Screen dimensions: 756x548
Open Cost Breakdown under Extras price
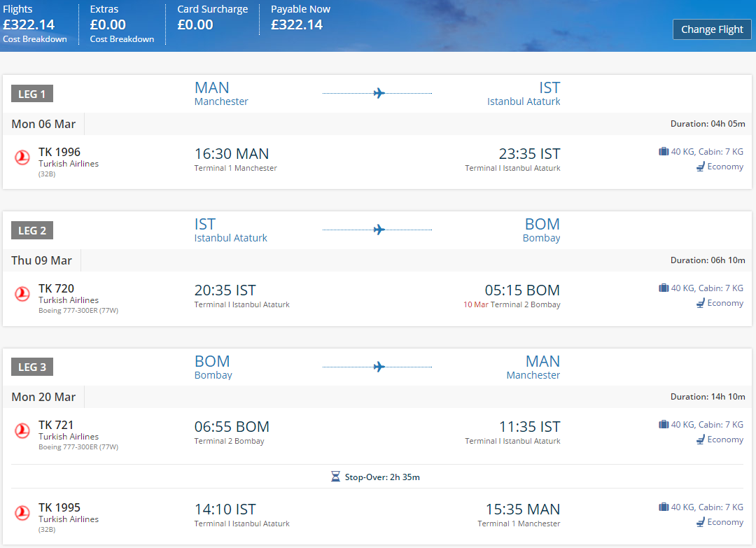tap(122, 39)
